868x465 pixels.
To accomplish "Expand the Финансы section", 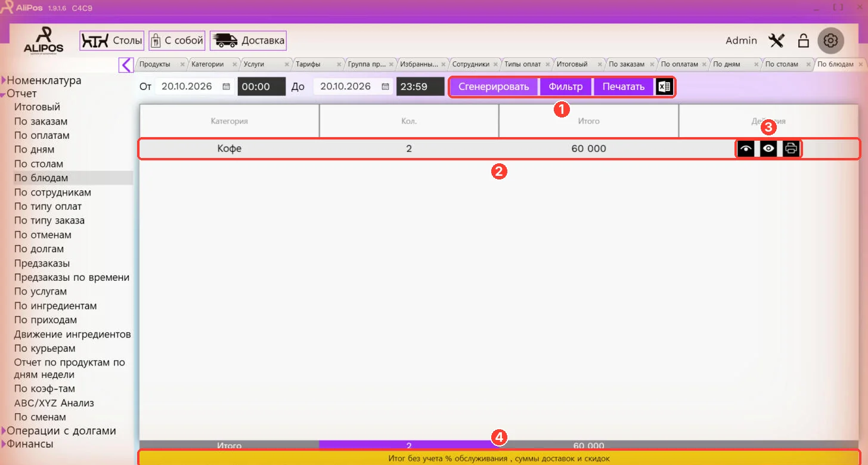I will click(x=4, y=444).
